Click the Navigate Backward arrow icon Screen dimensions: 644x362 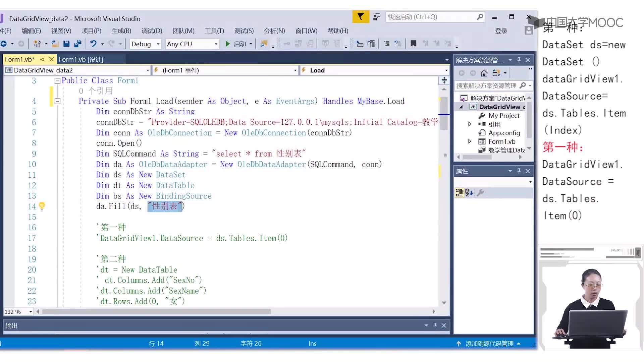[x=4, y=44]
